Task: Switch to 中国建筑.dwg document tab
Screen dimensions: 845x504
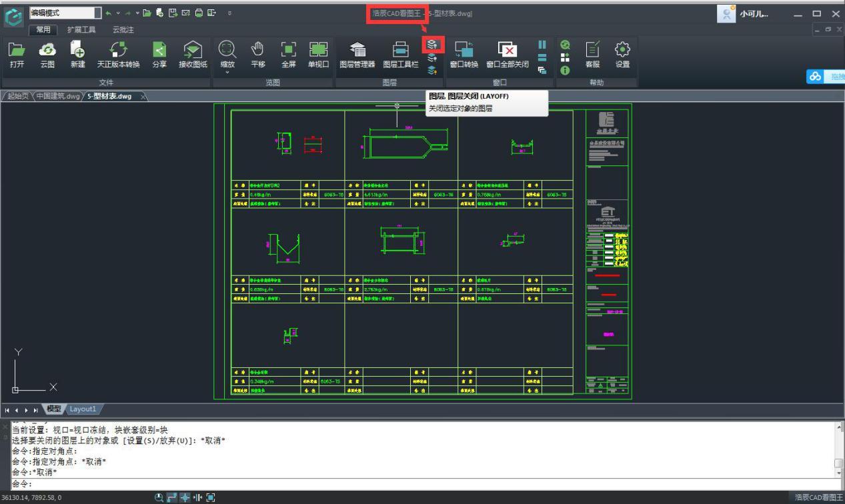Action: pyautogui.click(x=57, y=96)
